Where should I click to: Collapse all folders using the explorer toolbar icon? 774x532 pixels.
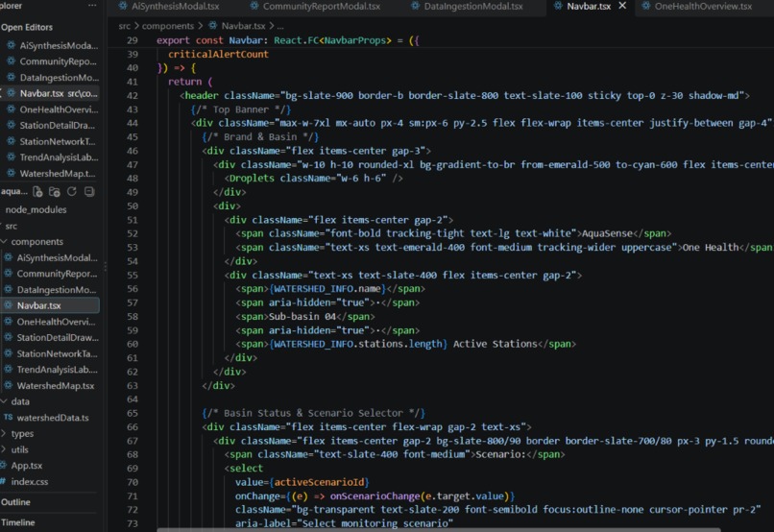coord(89,191)
